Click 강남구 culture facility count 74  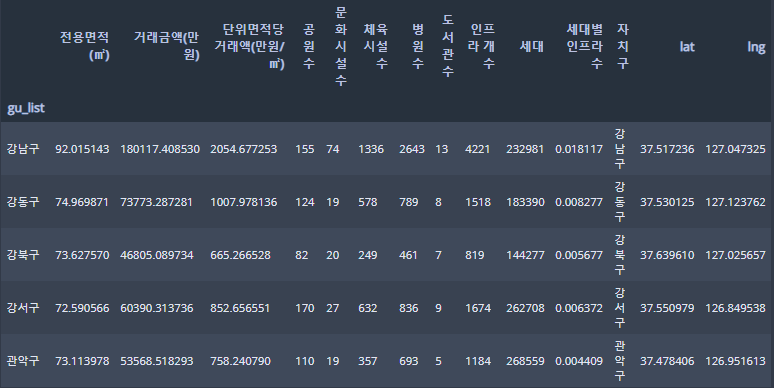pos(333,149)
